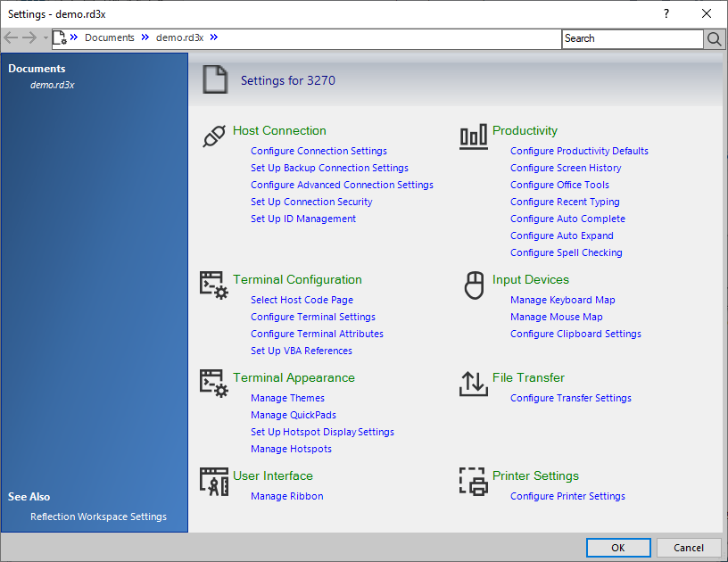
Task: Dismiss the dialog with Cancel
Action: coord(689,548)
